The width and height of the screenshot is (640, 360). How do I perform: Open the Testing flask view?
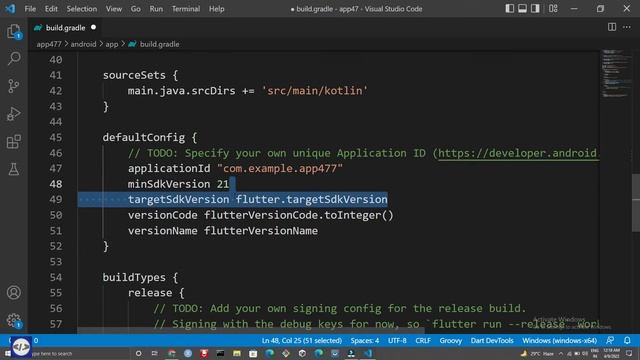13,169
